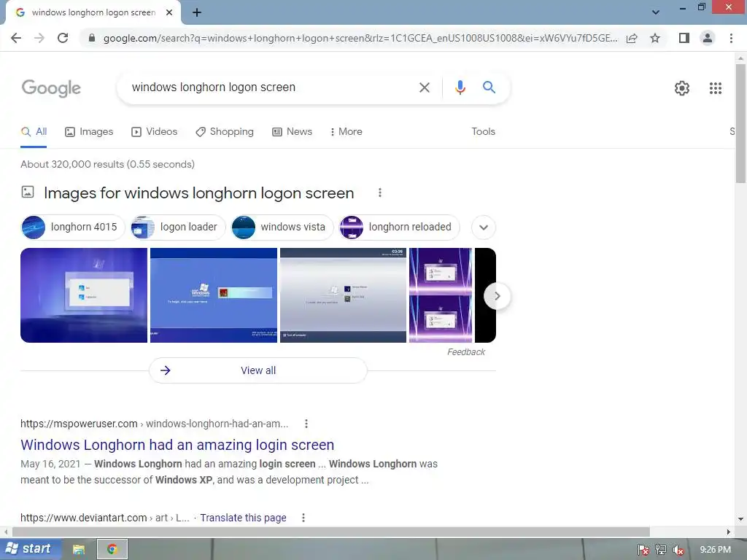Open the gray logon screen thumbnail
Screen dimensions: 747x560
pyautogui.click(x=343, y=295)
